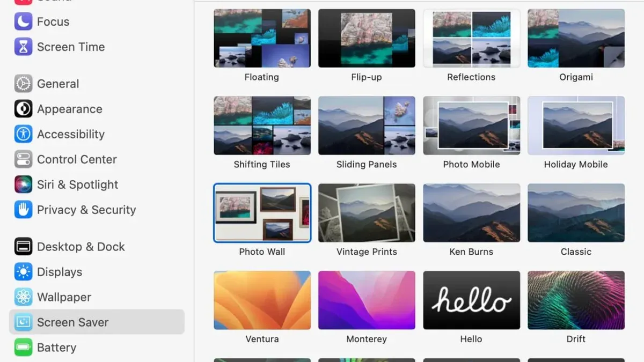Select the Flip-up screen saver thumbnail
This screenshot has width=644, height=362.
click(367, 38)
